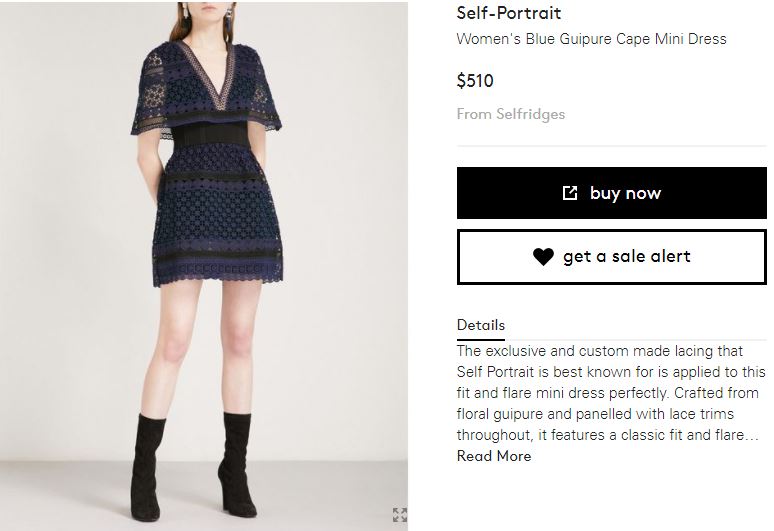
Task: Click the ellipsis ending the truncated description
Action: [x=752, y=436]
